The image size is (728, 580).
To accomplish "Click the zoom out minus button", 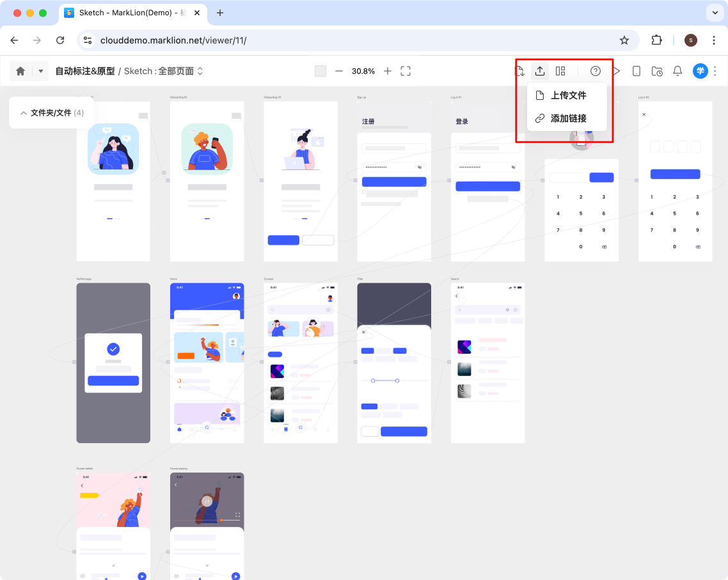I will point(339,71).
